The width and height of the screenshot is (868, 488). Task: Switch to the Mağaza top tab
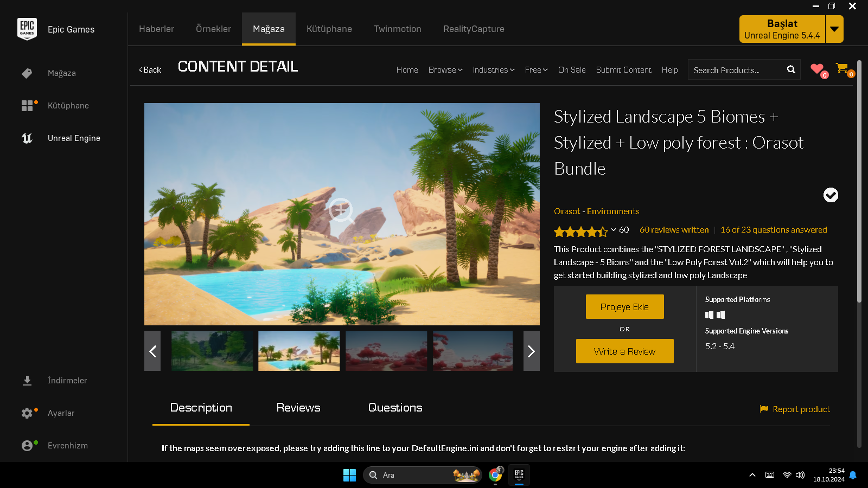tap(269, 29)
